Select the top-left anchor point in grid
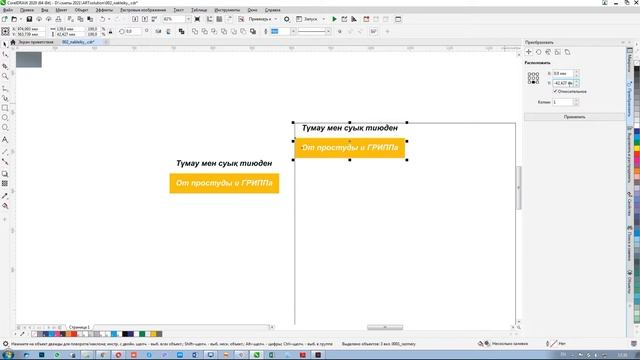Viewport: 640px width, 360px height. tap(529, 74)
